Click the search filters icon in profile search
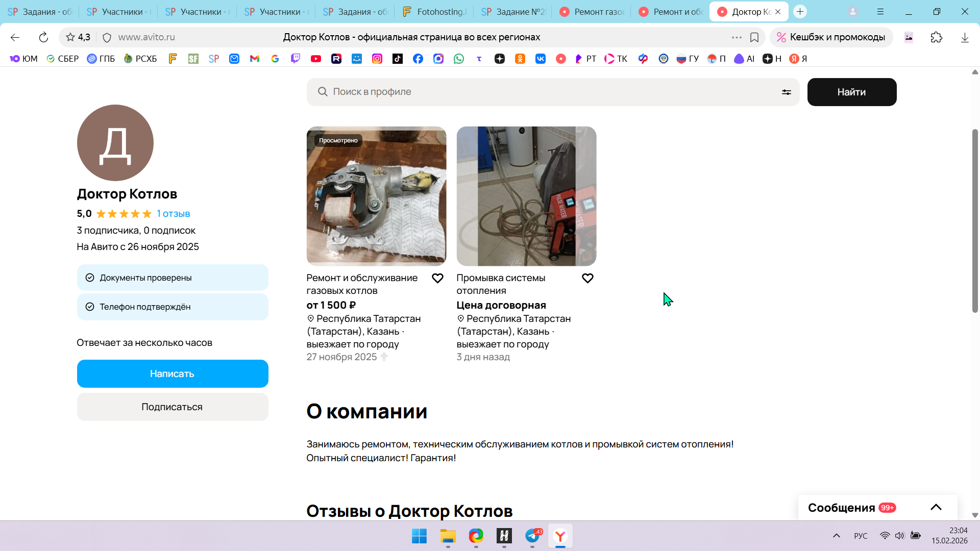The height and width of the screenshot is (551, 980). click(786, 92)
